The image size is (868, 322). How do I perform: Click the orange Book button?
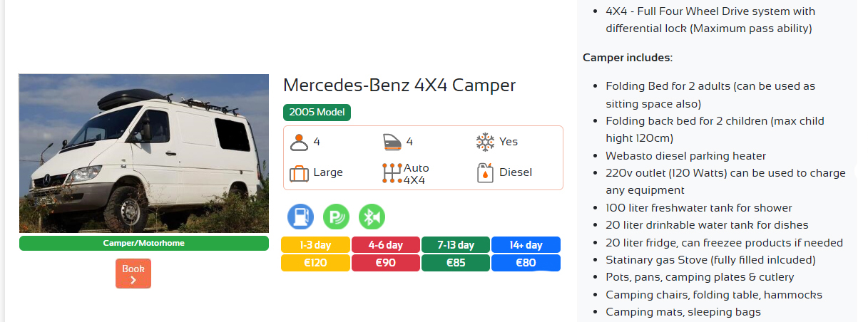(133, 274)
